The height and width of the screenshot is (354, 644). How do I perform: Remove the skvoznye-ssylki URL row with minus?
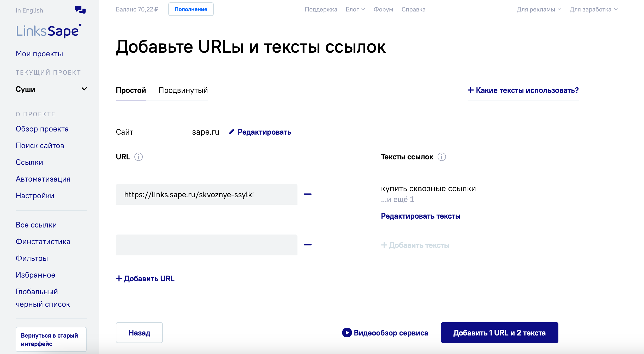tap(308, 194)
